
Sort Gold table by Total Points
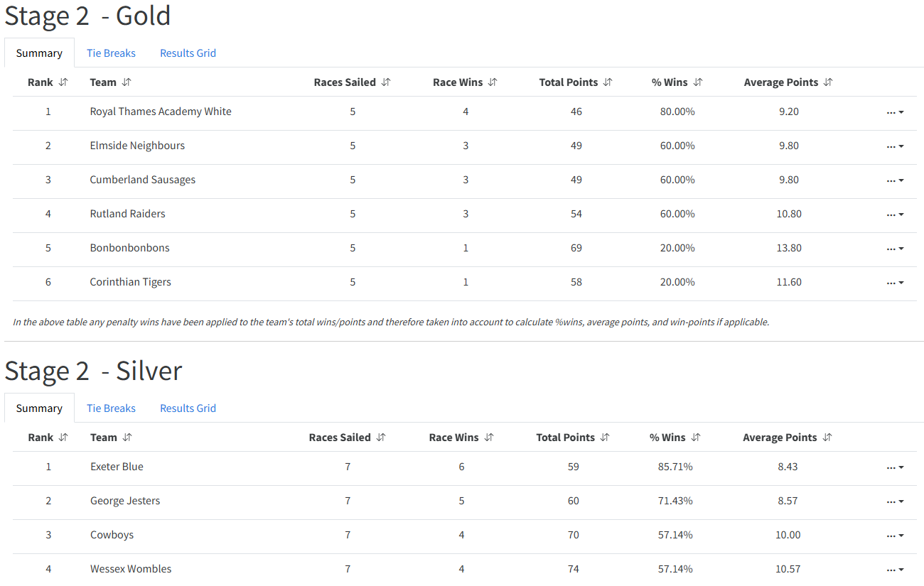point(608,82)
